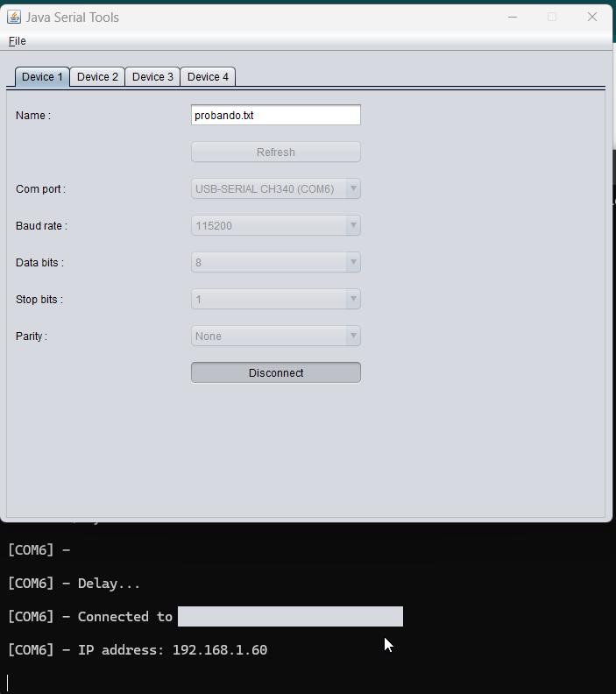Click the Name field containing probando.txt
The width and height of the screenshot is (616, 694).
click(x=276, y=115)
